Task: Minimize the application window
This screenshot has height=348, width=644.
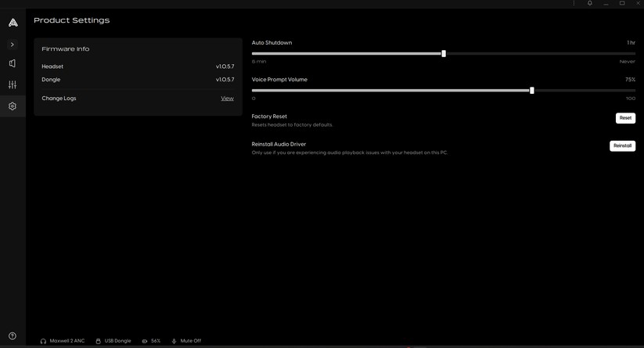Action: click(606, 3)
